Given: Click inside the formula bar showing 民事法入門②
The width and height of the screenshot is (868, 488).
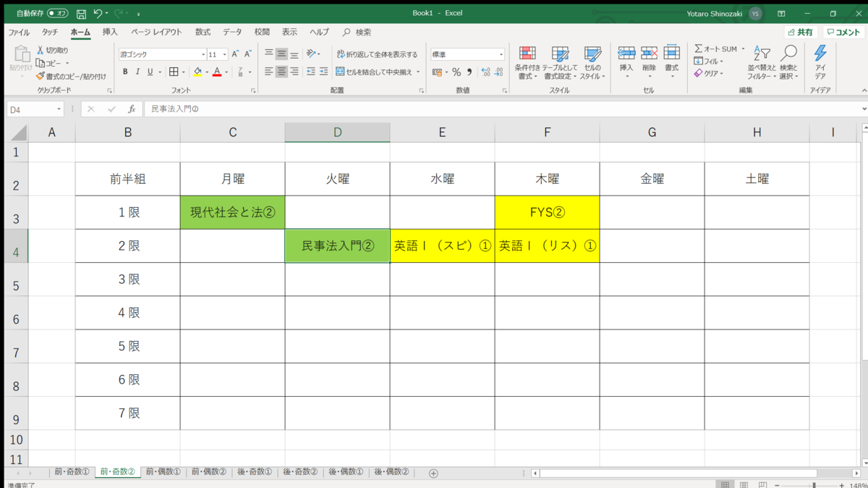Looking at the screenshot, I should 501,109.
